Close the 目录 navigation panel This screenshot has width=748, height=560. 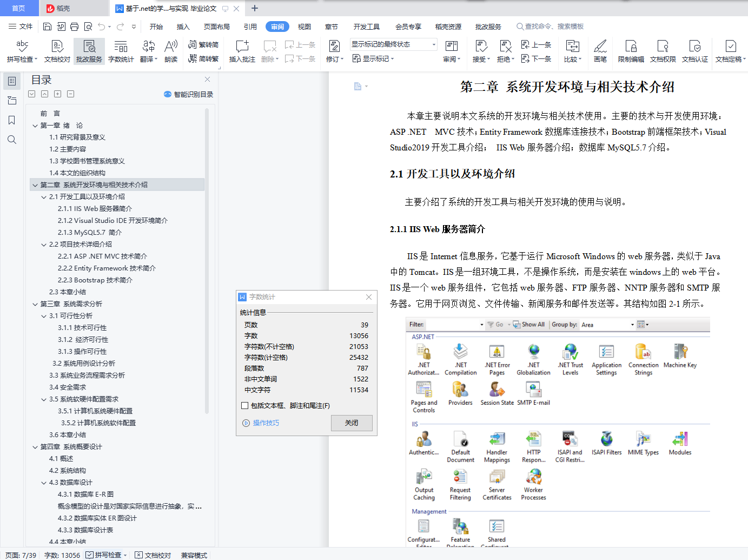tap(207, 80)
